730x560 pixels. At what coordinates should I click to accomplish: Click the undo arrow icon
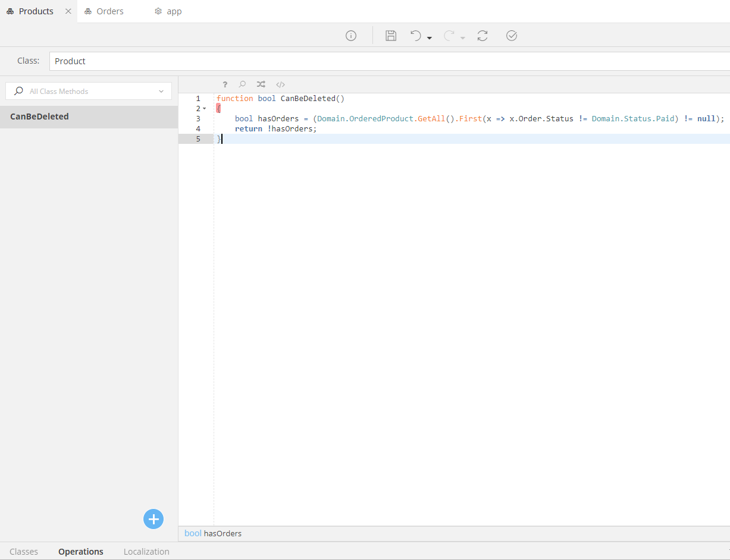pos(416,36)
